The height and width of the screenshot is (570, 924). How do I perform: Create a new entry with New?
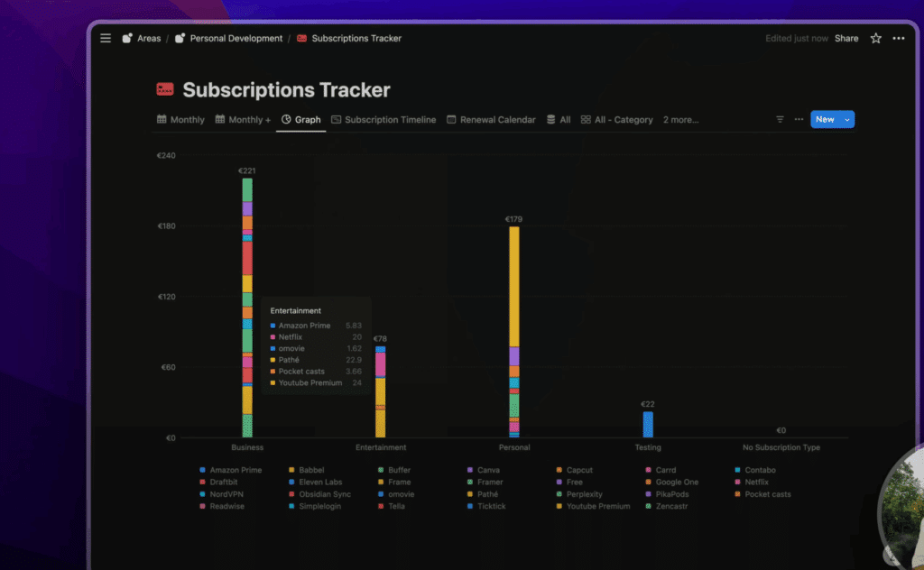pyautogui.click(x=824, y=119)
